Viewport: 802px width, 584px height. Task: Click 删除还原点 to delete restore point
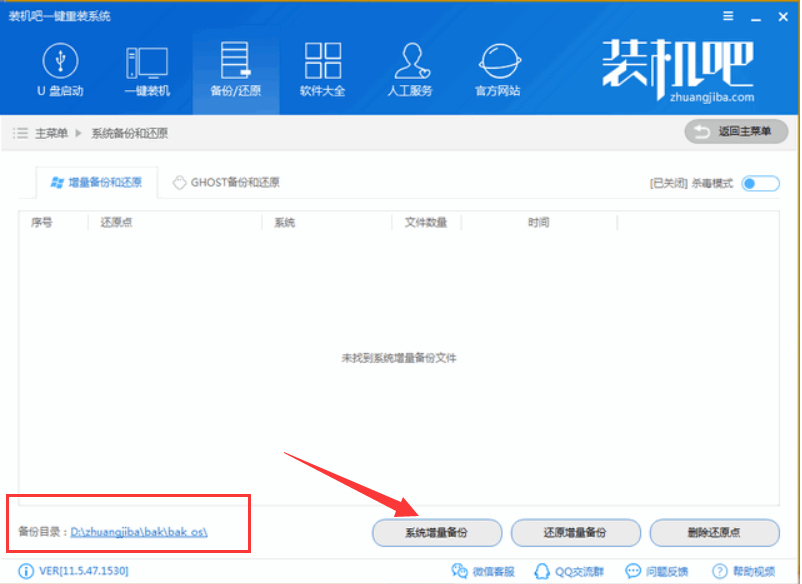click(x=714, y=533)
